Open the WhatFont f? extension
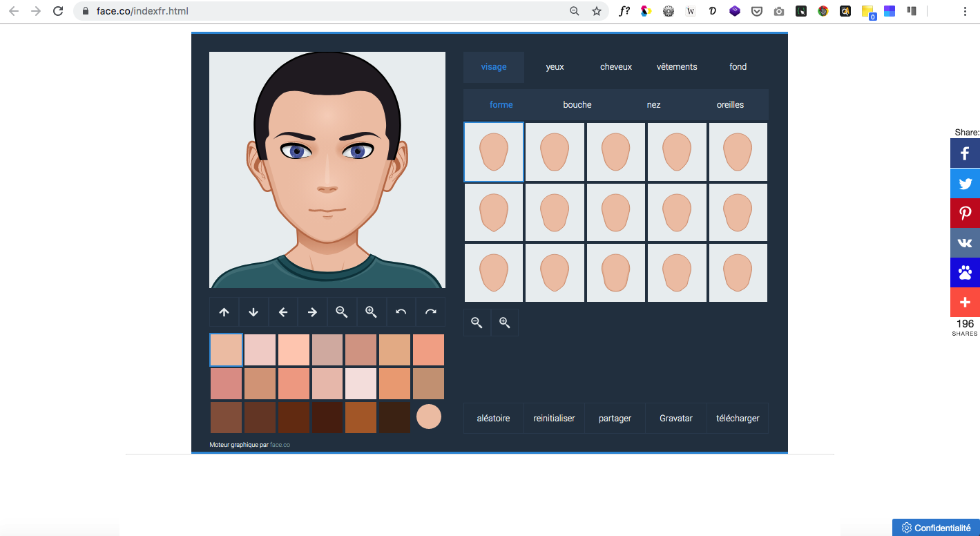Screen dimensions: 980x536 tap(624, 11)
